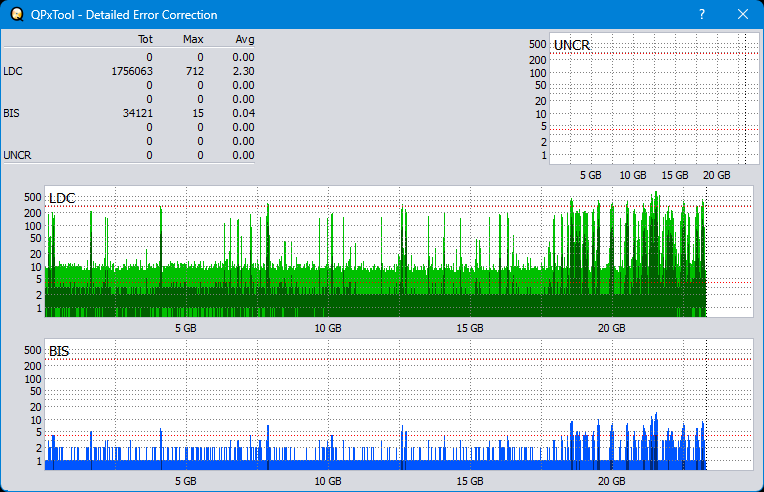Select the BIS average value 0.04
Image resolution: width=764 pixels, height=492 pixels.
[243, 113]
